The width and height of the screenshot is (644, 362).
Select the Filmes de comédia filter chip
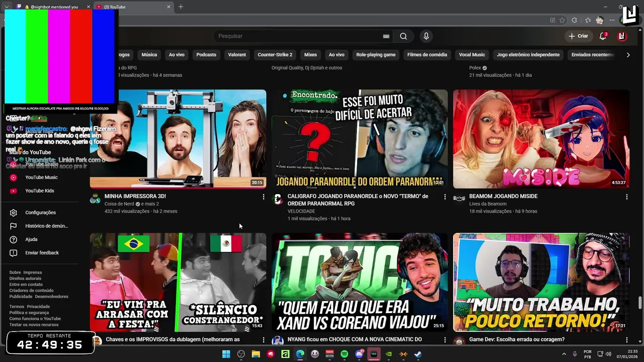pos(427,55)
